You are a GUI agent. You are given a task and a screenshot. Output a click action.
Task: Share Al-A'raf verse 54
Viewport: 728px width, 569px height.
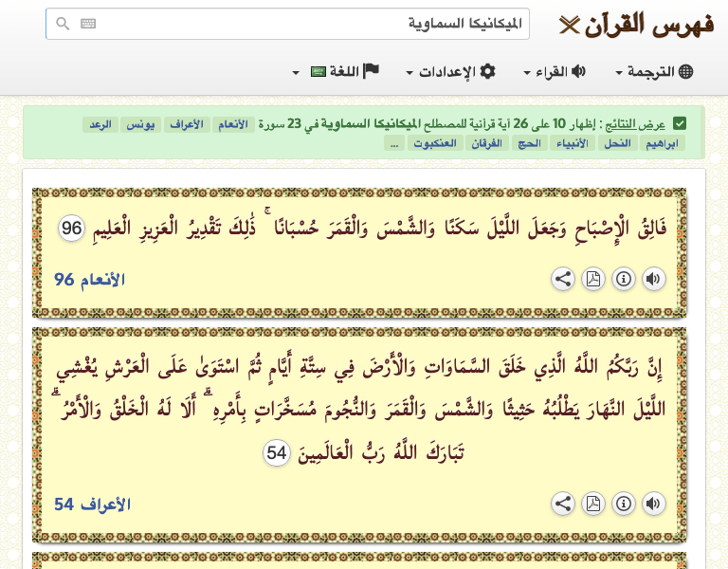563,504
